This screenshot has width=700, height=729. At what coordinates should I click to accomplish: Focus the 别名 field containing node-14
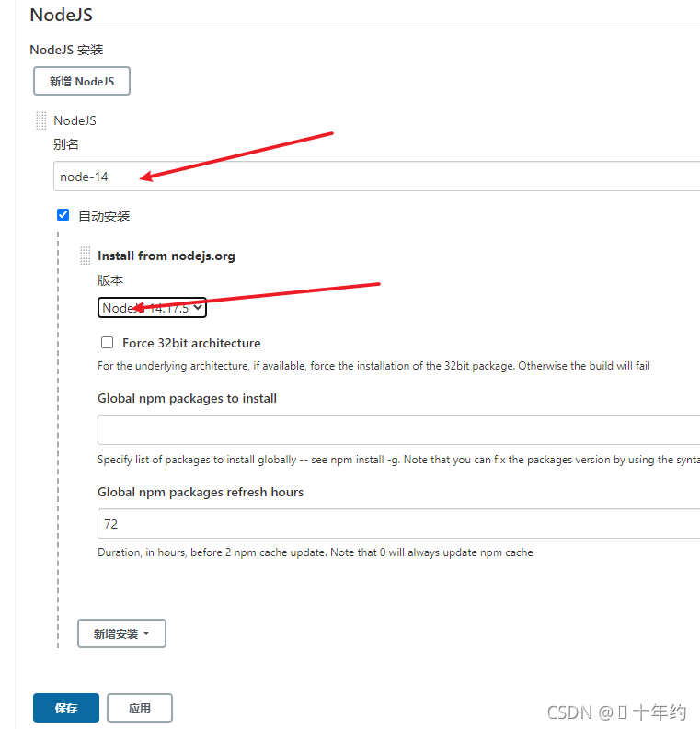click(376, 177)
